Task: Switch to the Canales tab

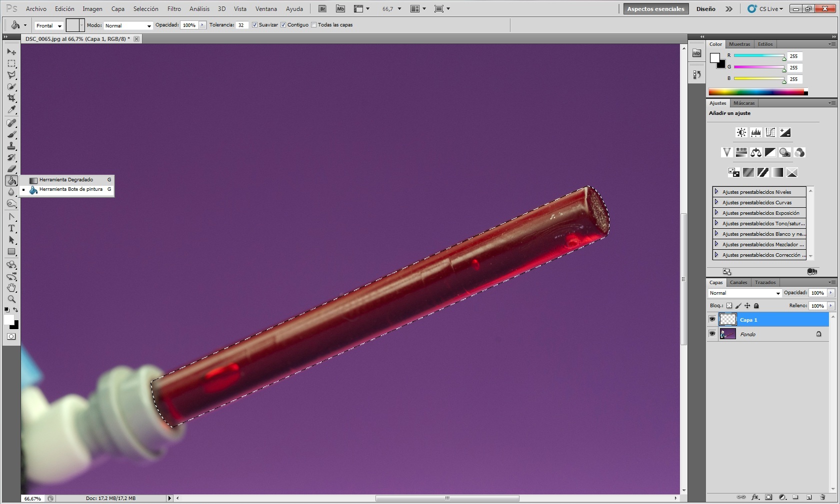Action: [x=738, y=282]
